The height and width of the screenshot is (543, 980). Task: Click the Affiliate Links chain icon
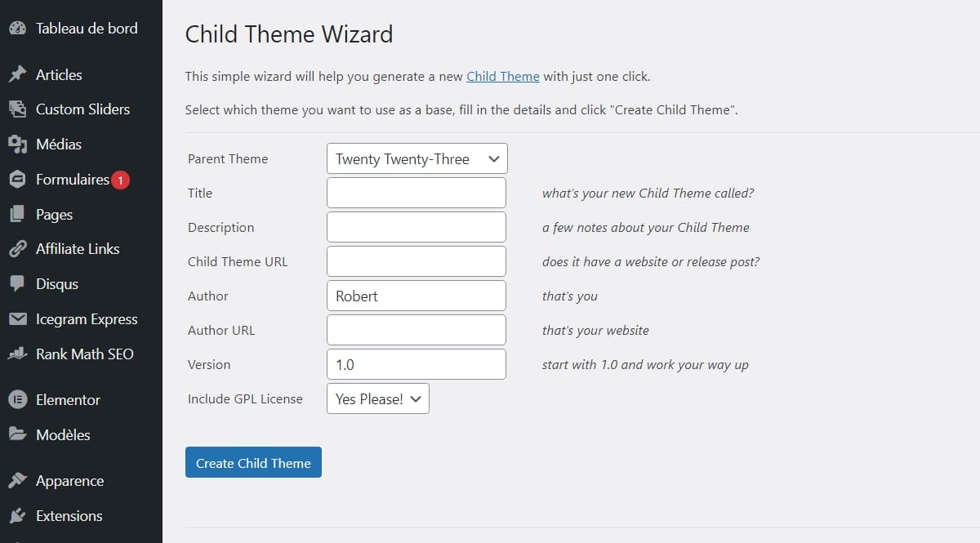(17, 249)
